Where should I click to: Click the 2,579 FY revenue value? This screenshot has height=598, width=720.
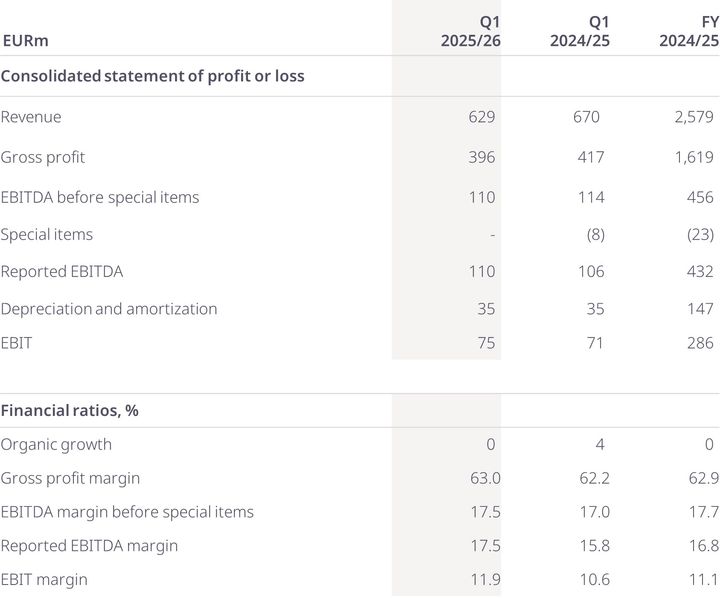tap(694, 117)
